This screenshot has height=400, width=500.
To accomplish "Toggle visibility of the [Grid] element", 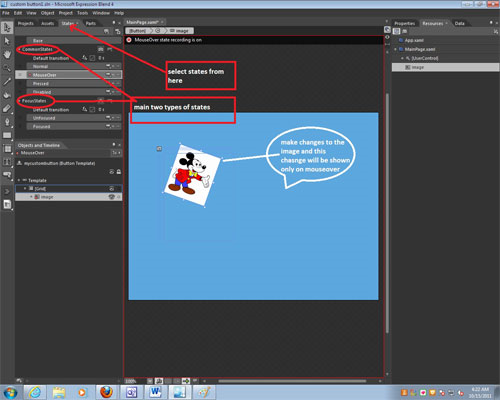I will (112, 189).
